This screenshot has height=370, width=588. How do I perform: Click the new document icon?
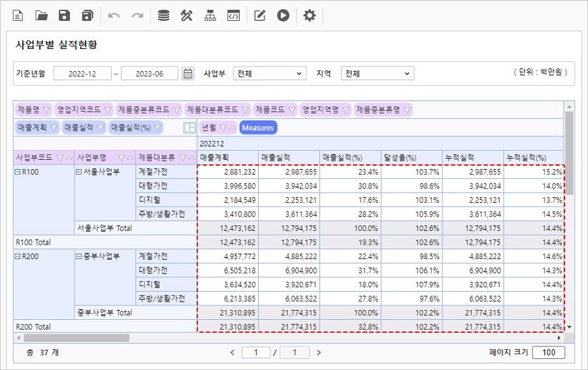coord(18,16)
